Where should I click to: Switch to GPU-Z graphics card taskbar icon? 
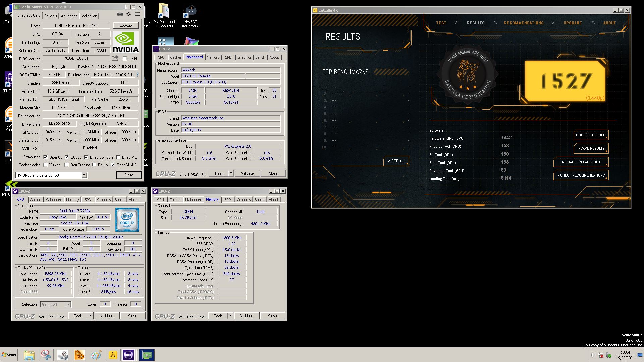(147, 355)
